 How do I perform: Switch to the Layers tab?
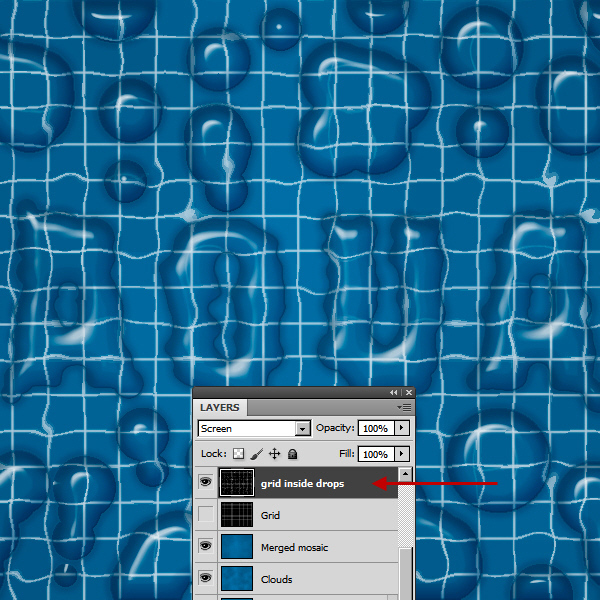pos(219,408)
